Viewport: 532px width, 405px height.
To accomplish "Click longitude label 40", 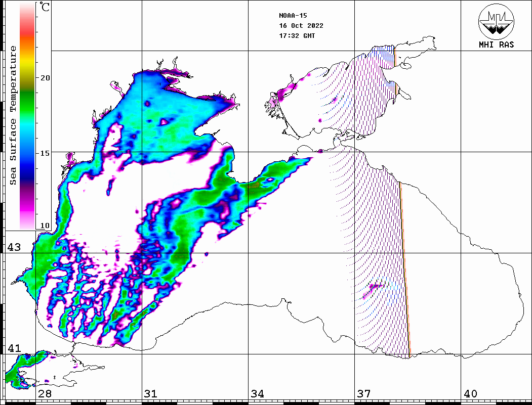I will tap(470, 394).
